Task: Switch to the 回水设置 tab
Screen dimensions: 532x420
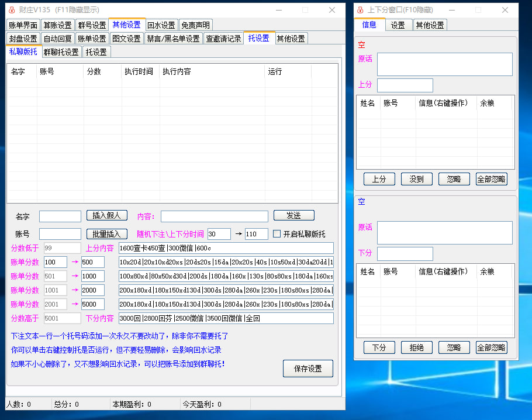Action: (161, 25)
